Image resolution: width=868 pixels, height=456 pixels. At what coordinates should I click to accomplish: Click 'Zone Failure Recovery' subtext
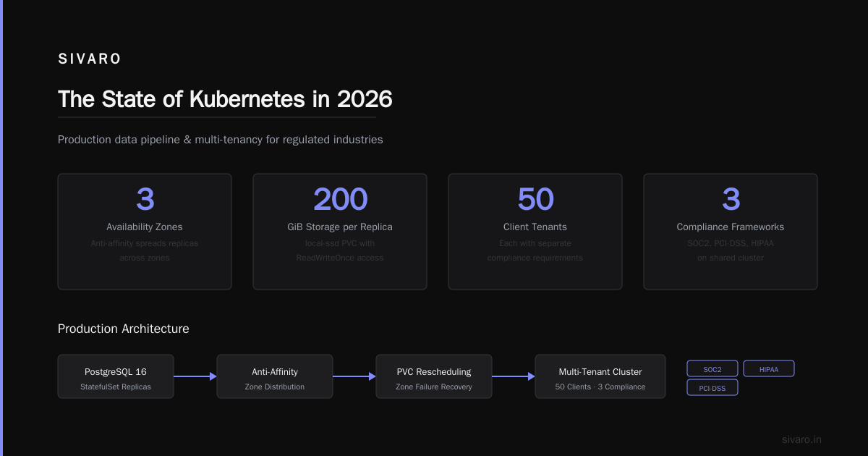coord(434,387)
